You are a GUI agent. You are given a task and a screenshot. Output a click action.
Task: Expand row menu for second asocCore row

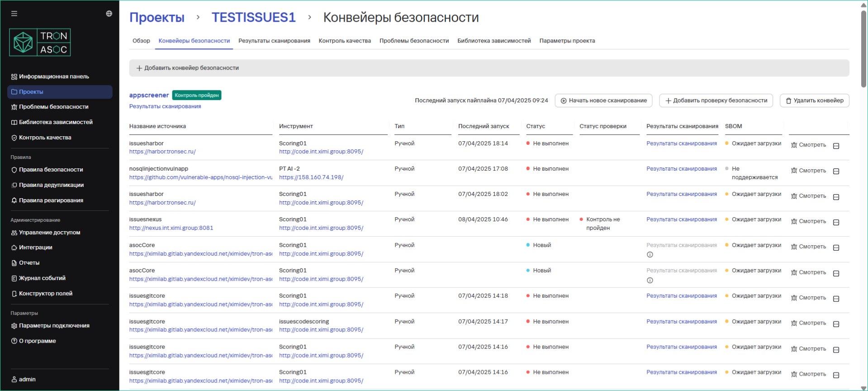tap(836, 273)
